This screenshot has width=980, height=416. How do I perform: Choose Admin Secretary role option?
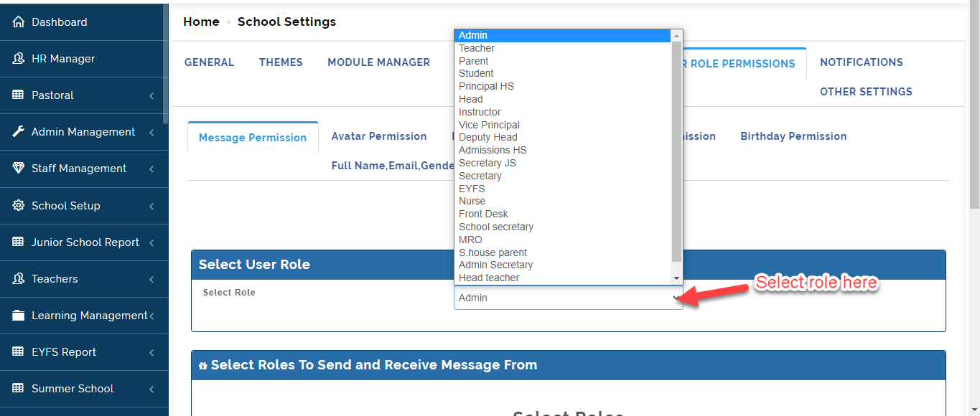coord(562,265)
